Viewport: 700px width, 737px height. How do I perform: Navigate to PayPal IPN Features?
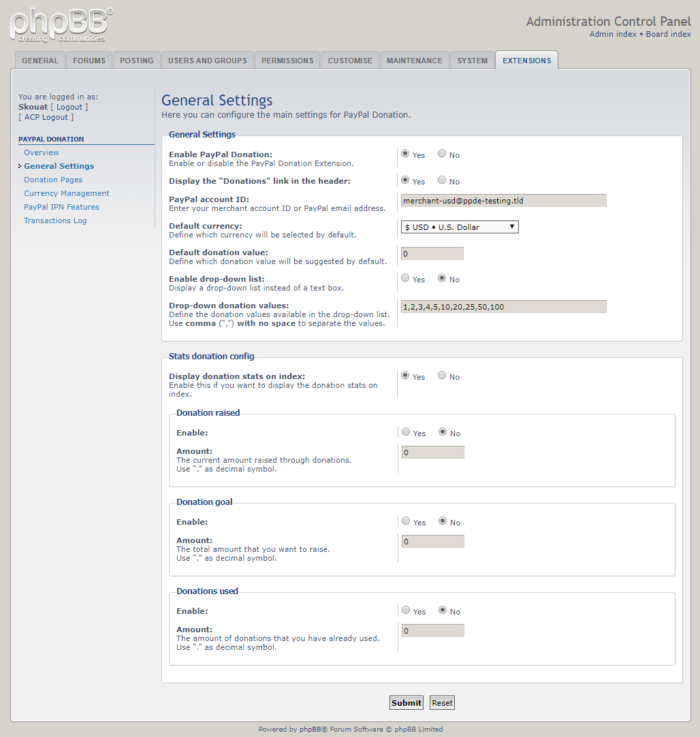[61, 206]
